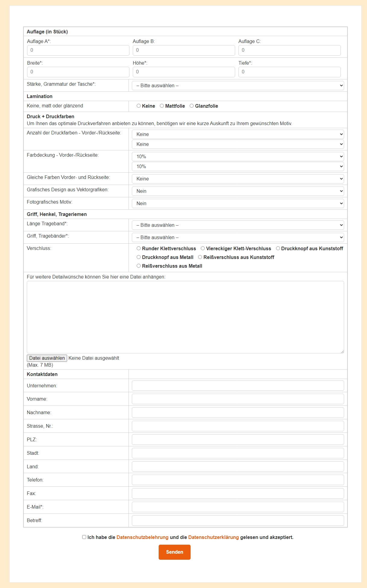
Task: Click the 'Kontaktdaten' section heading
Action: click(x=42, y=374)
